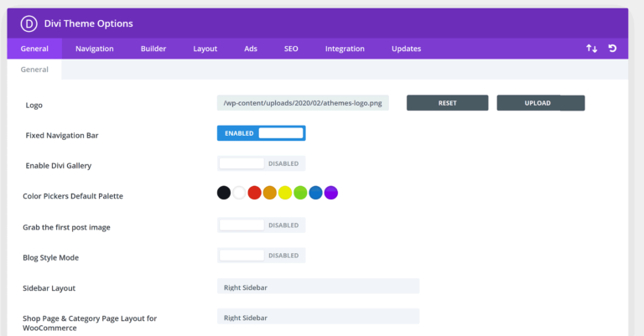
Task: Click the Sidebar Layout label
Action: pyautogui.click(x=49, y=288)
